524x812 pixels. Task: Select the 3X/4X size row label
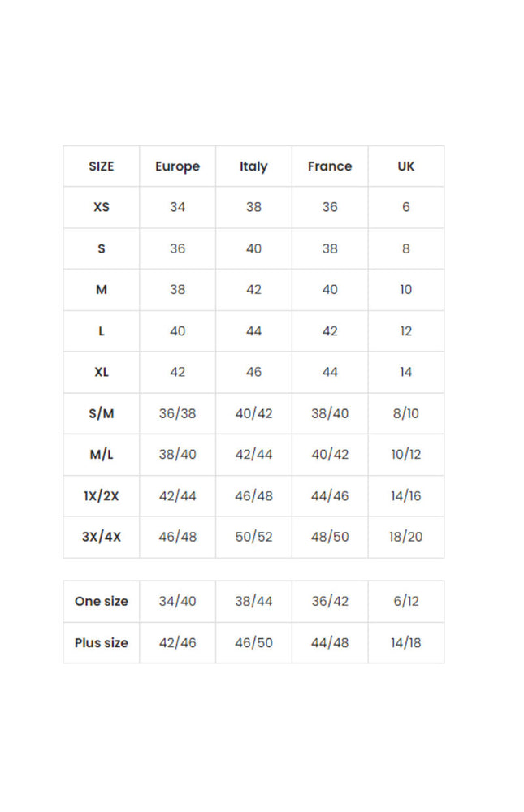point(102,537)
